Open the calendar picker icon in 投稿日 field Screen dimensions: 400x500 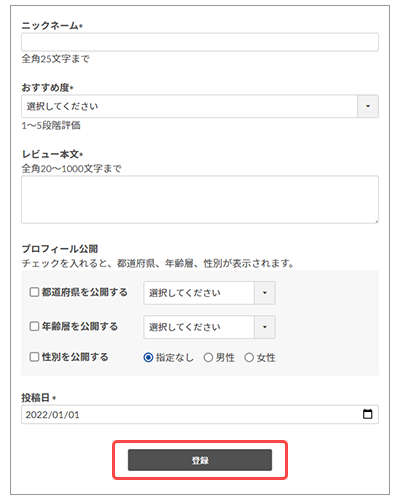(367, 414)
